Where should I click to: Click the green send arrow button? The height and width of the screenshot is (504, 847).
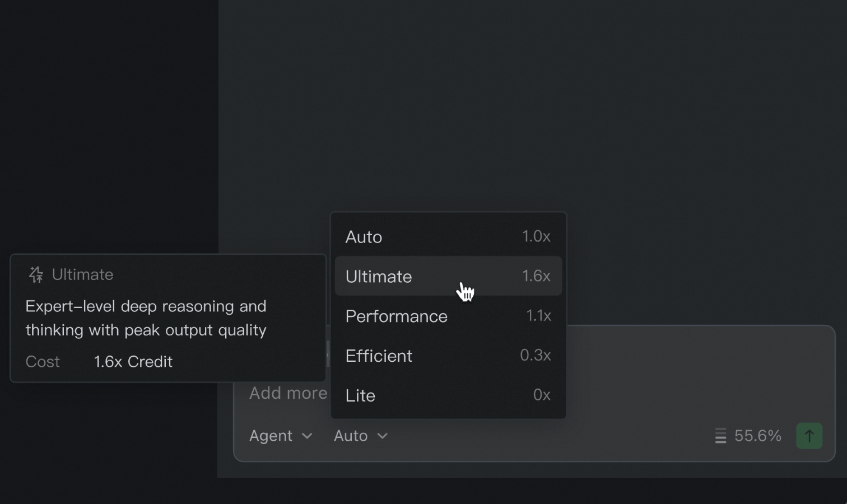[x=809, y=436]
